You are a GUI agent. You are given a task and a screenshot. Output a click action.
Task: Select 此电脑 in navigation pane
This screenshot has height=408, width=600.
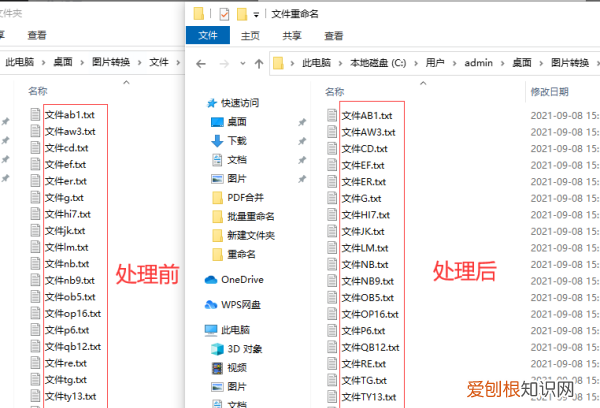[x=235, y=330]
